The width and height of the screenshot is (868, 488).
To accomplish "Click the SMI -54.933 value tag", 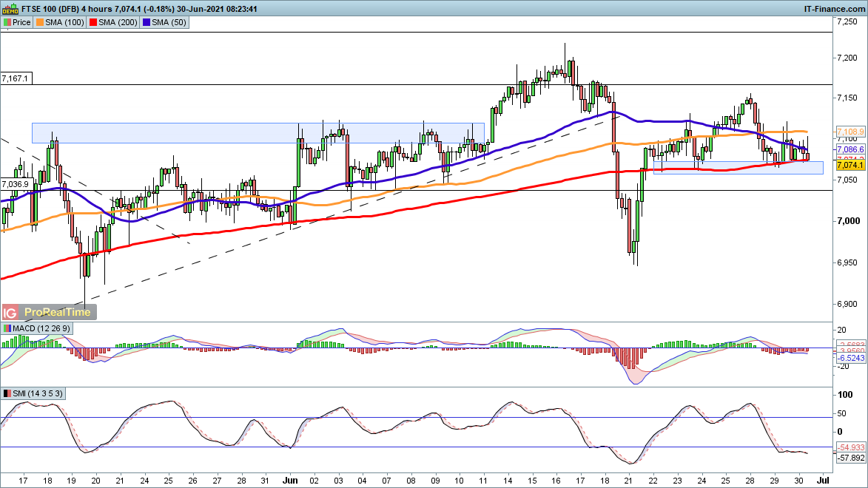I will click(x=850, y=448).
